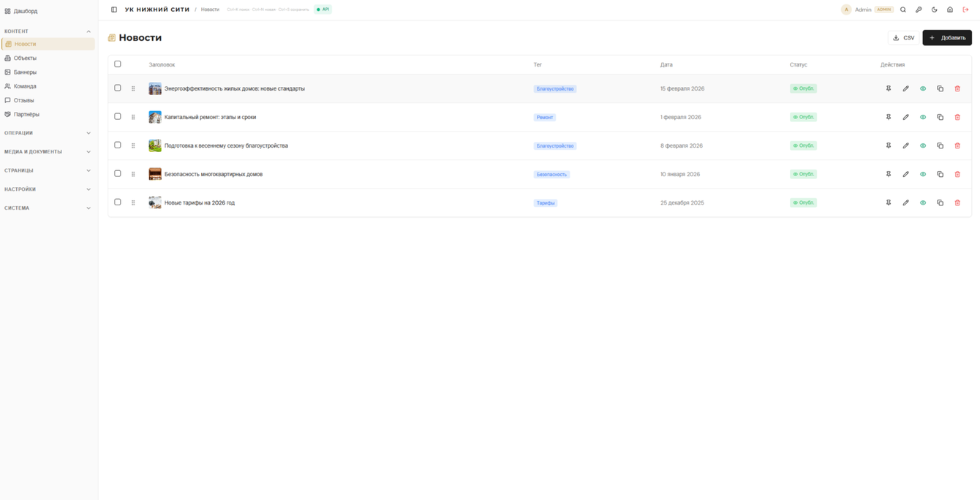This screenshot has height=500, width=980.
Task: Toggle visibility of Подготовка к весеннему сезону
Action: point(923,145)
